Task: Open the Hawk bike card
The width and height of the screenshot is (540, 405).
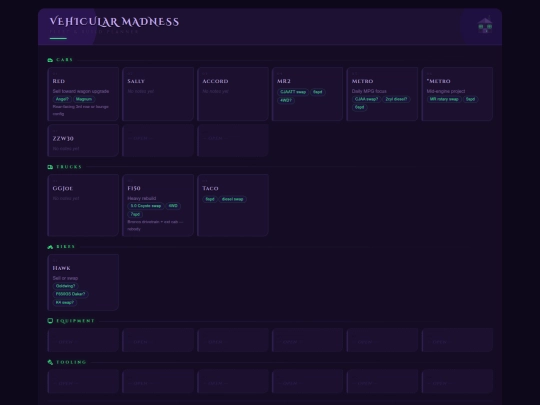Action: click(83, 282)
